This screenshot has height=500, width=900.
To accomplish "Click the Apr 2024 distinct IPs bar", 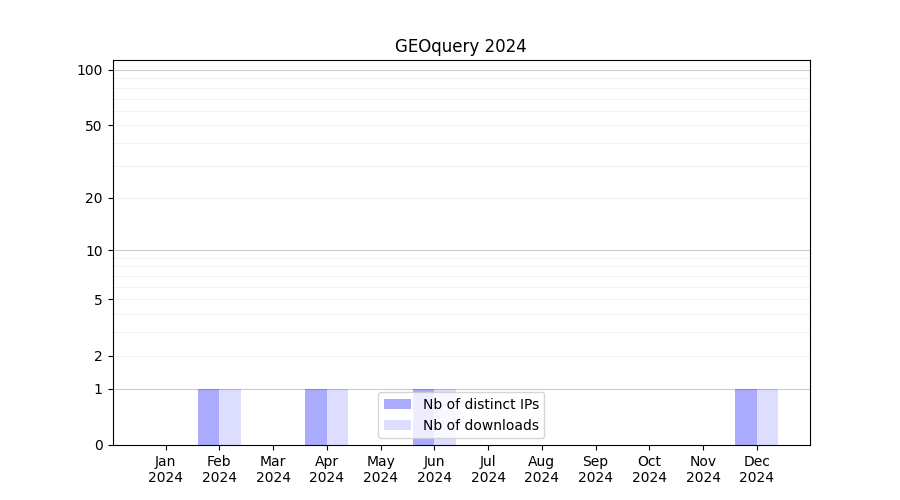I will point(316,417).
